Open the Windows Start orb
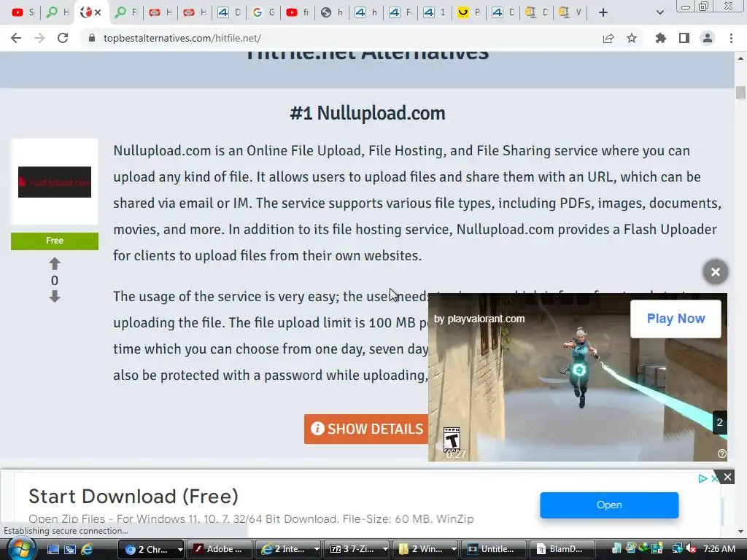This screenshot has width=747, height=560. click(x=20, y=549)
